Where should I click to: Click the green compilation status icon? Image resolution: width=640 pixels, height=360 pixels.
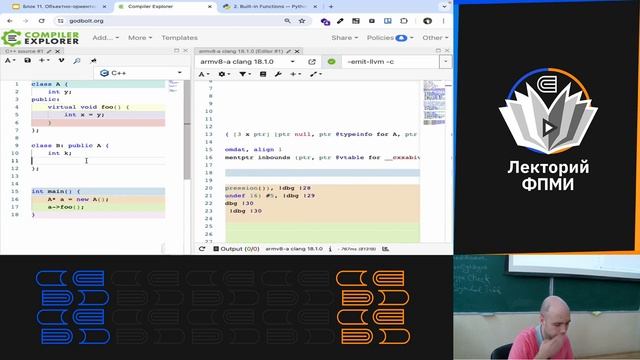331,62
